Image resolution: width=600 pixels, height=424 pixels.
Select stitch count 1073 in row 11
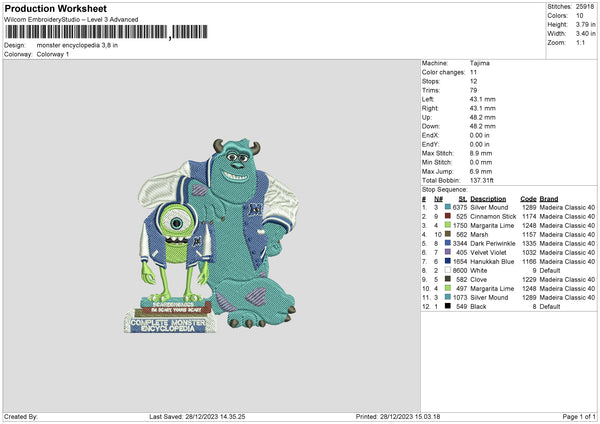pyautogui.click(x=460, y=297)
